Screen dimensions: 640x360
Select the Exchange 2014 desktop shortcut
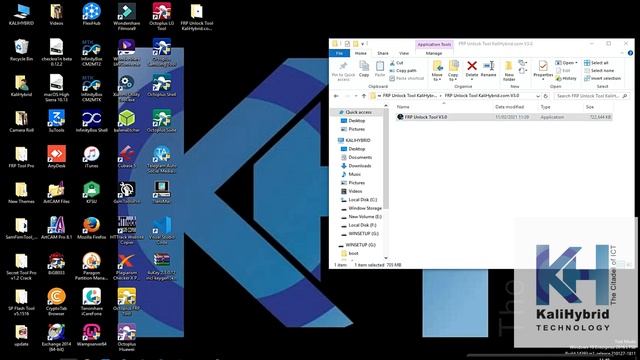(x=56, y=338)
